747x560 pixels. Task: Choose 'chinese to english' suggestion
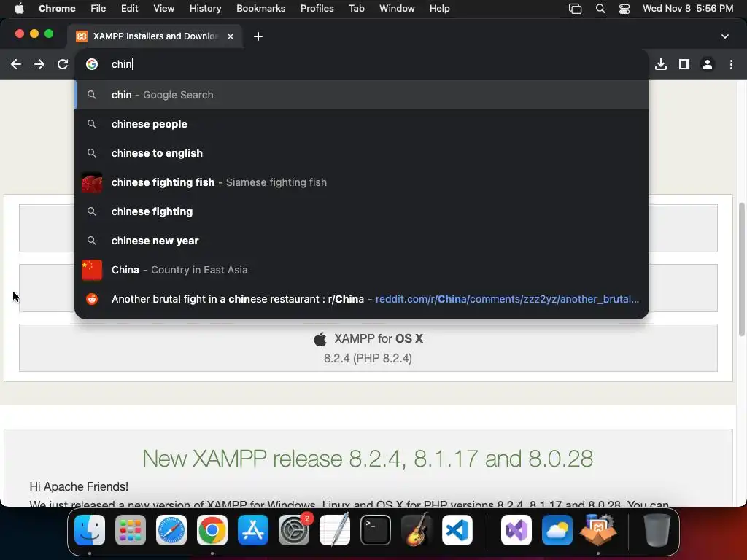pyautogui.click(x=362, y=153)
